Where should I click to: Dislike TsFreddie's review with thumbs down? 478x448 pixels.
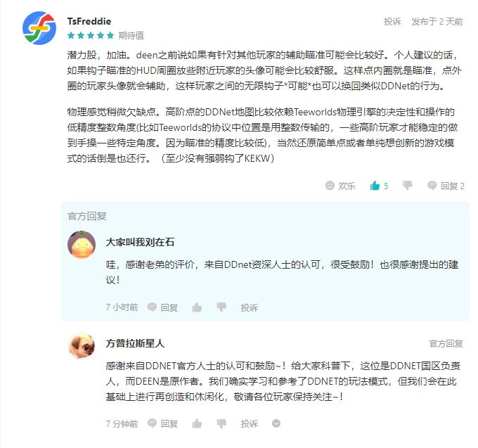pos(407,186)
